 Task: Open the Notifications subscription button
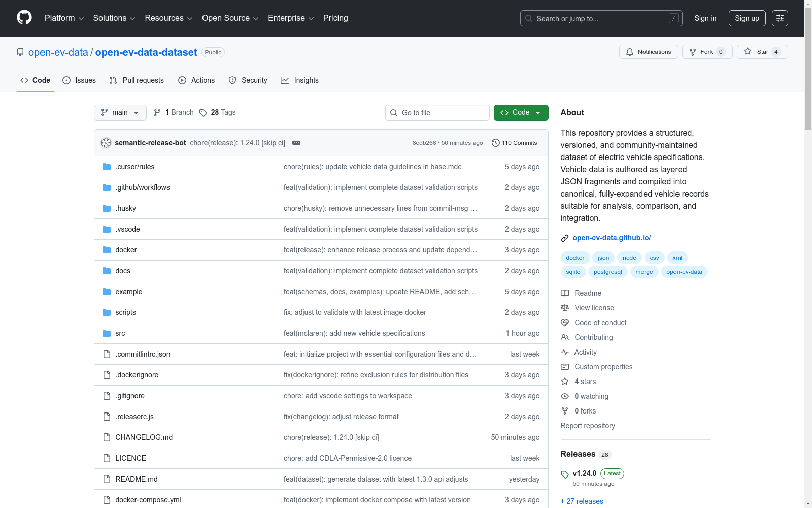[649, 52]
